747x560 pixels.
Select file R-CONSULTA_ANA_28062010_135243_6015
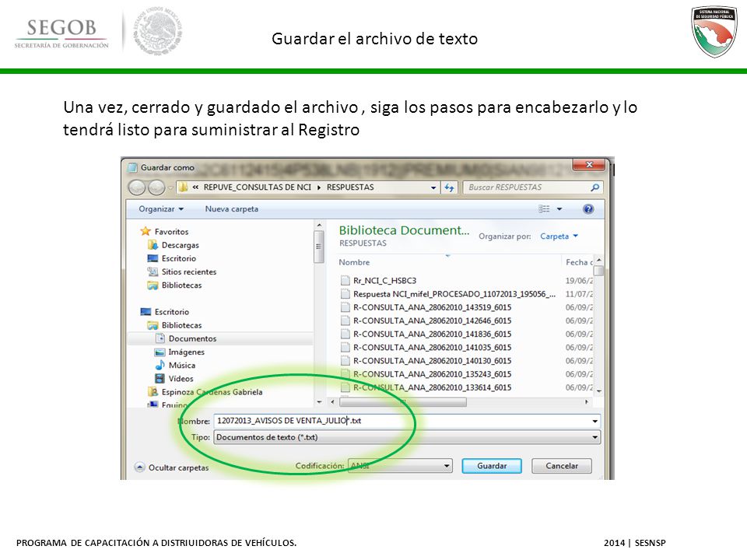click(426, 374)
